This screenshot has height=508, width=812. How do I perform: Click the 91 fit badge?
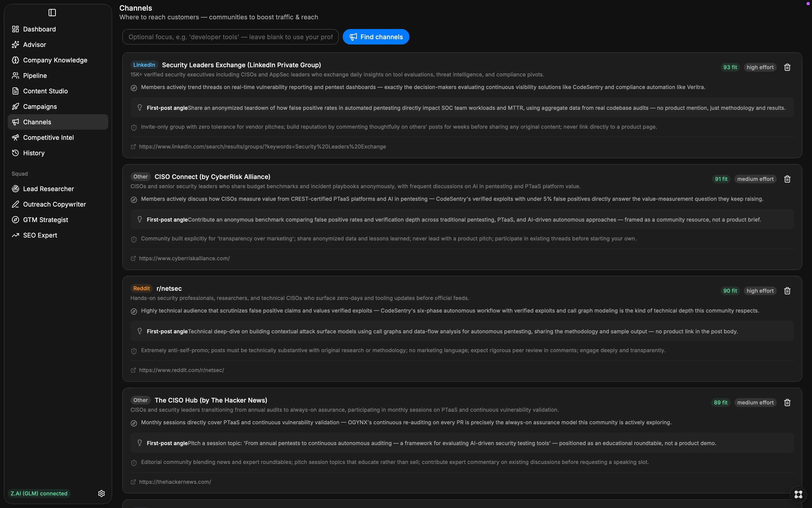point(721,179)
